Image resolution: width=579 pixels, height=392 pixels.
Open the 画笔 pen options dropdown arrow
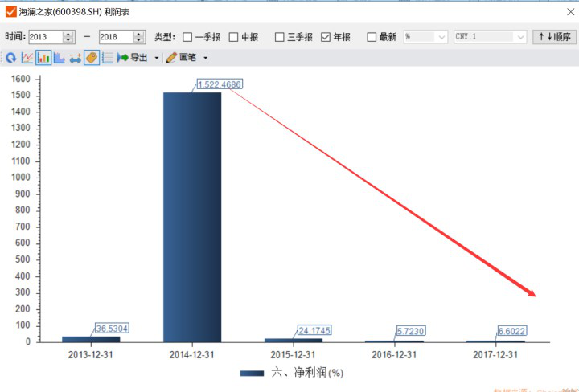pos(206,58)
